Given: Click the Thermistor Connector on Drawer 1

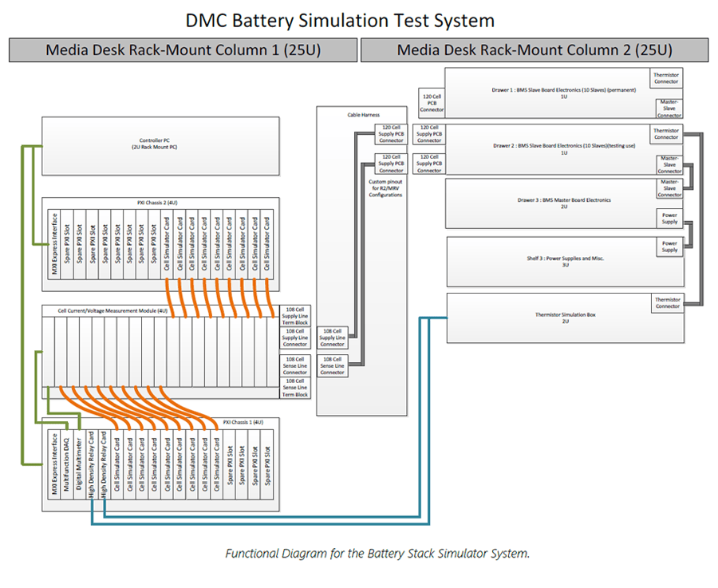Looking at the screenshot, I should [666, 78].
